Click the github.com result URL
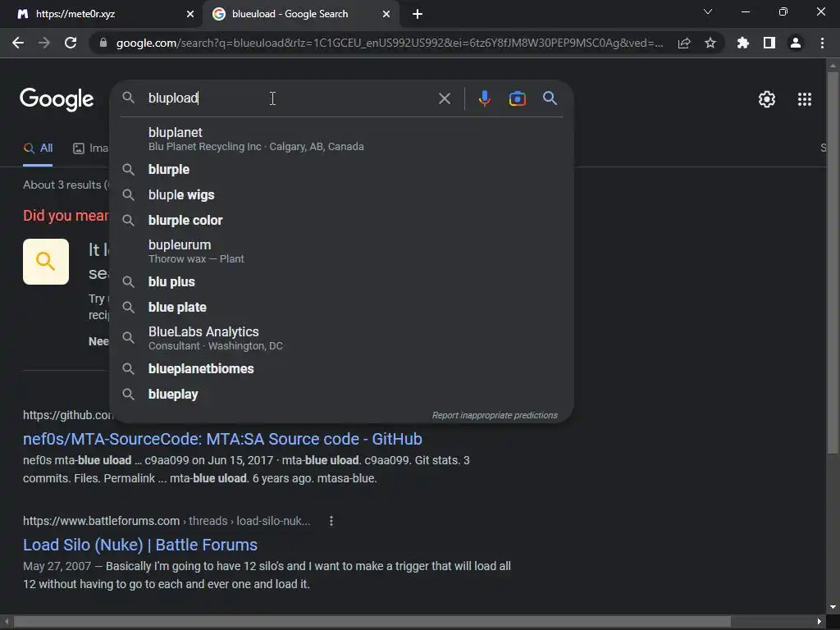This screenshot has height=630, width=840. click(x=67, y=415)
